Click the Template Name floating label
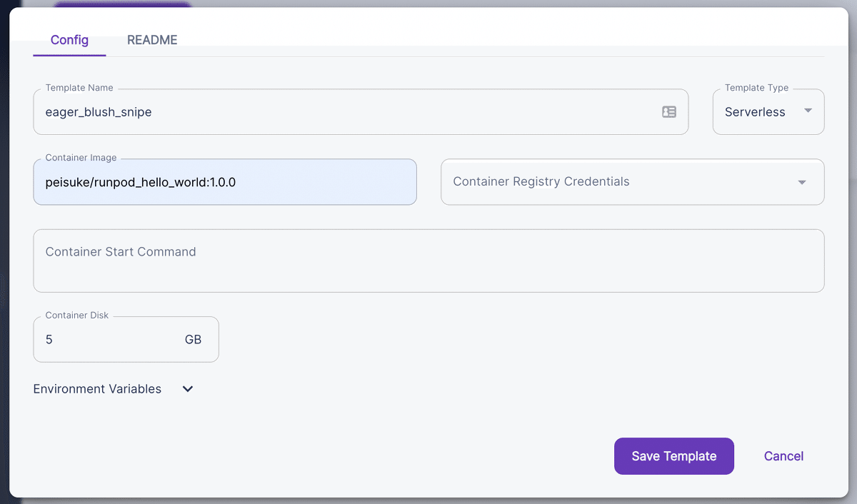 coord(79,88)
